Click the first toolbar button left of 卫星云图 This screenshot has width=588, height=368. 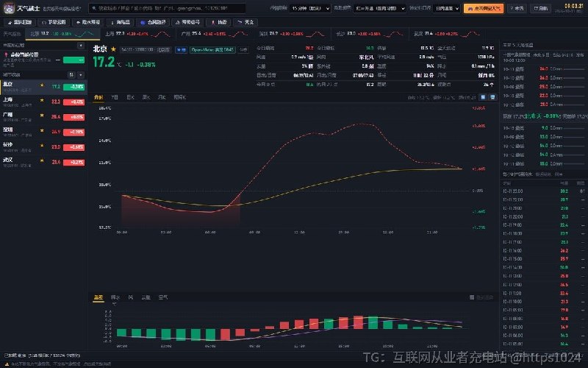pyautogui.click(x=20, y=23)
